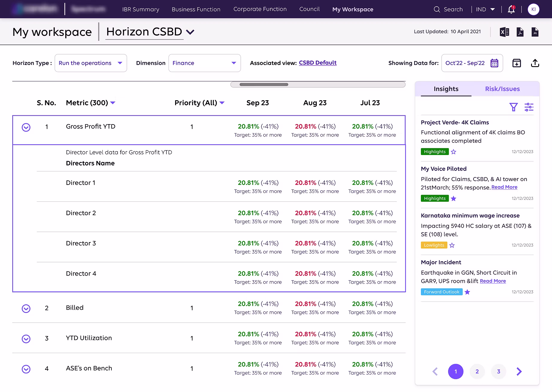The height and width of the screenshot is (392, 552).
Task: Open the Dimension Finance dropdown
Action: (204, 63)
